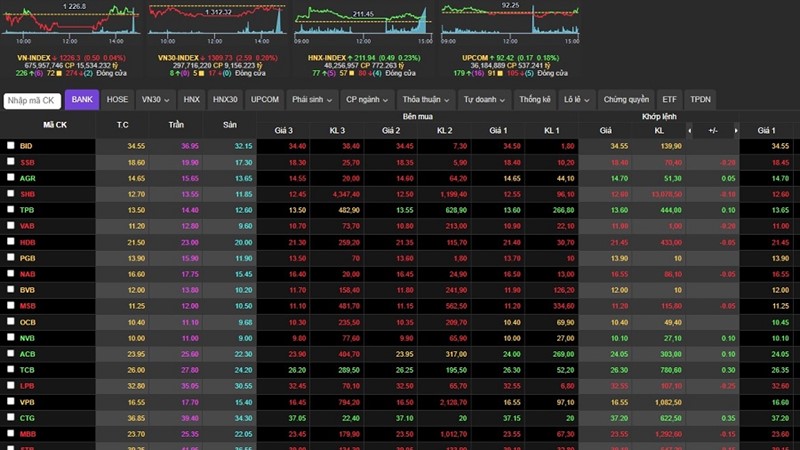
Task: Select the AGR row checkbox
Action: 11,178
